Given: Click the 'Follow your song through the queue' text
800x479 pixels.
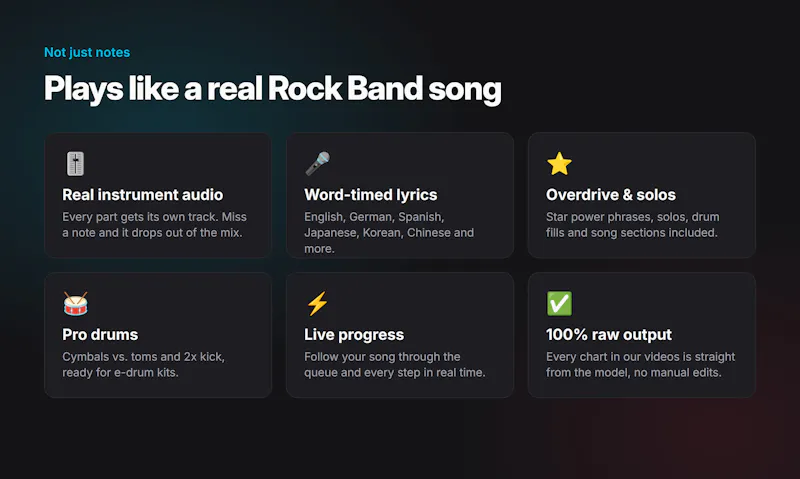Looking at the screenshot, I should (x=394, y=364).
